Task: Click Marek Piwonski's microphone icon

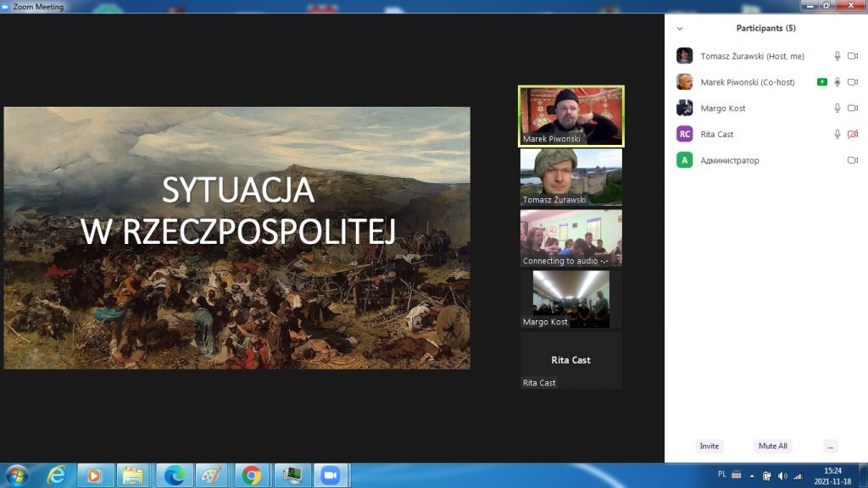Action: (x=837, y=82)
